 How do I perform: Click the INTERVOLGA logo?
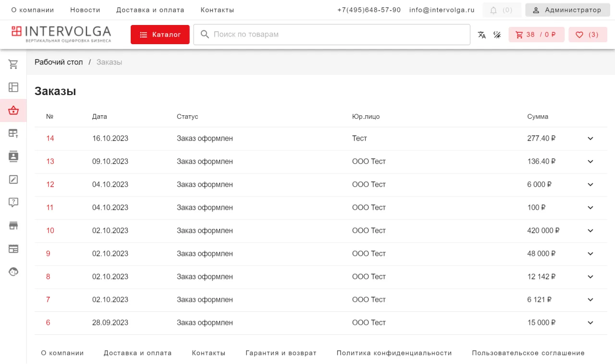tap(61, 34)
